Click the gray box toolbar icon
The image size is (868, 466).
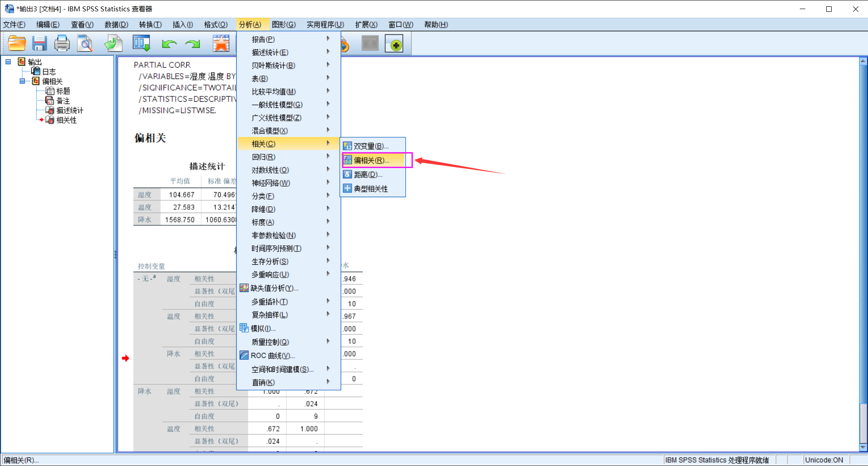click(x=370, y=44)
